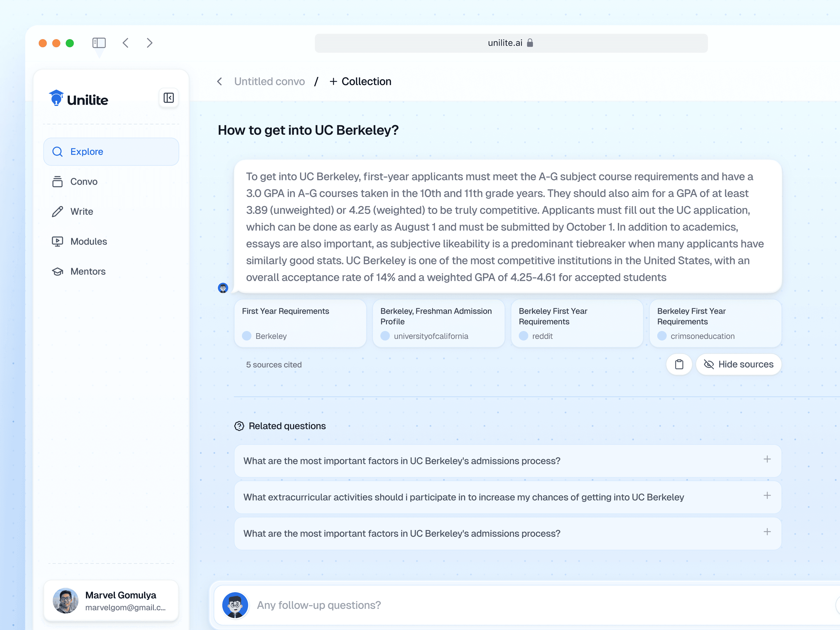Click the lock icon in address bar

(x=530, y=43)
